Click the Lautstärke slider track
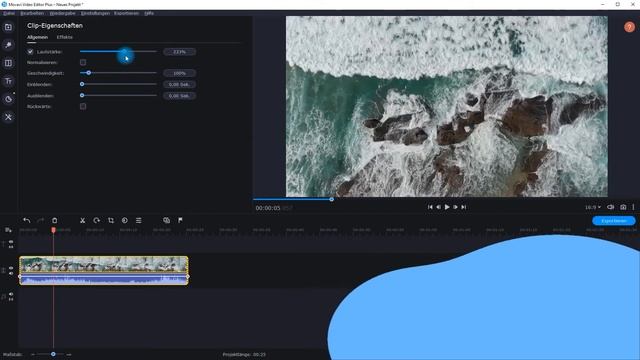Viewport: 640px width, 360px height. point(118,51)
